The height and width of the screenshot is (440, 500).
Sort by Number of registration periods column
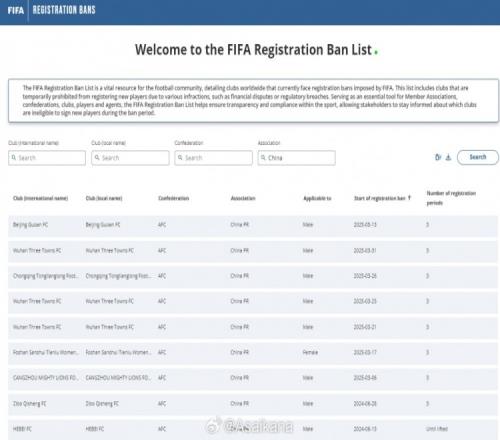451,198
